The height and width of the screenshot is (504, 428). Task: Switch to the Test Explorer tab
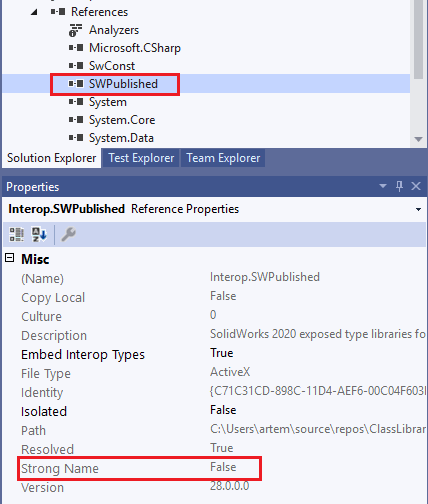(x=141, y=158)
